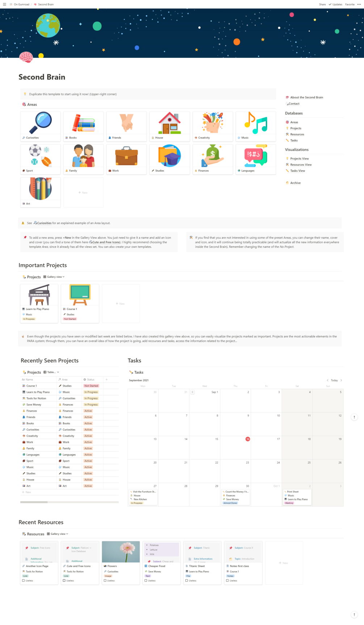Click the Languages speech bubble icon

click(256, 156)
